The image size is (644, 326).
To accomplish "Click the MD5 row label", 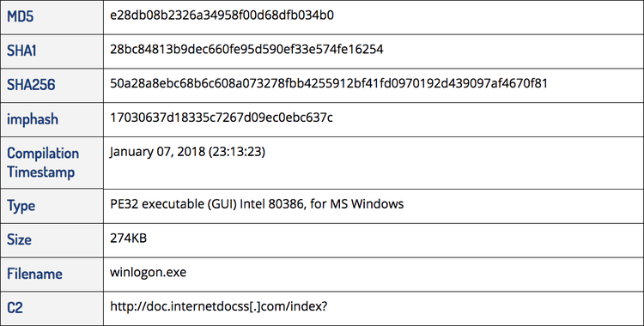I will tap(20, 17).
